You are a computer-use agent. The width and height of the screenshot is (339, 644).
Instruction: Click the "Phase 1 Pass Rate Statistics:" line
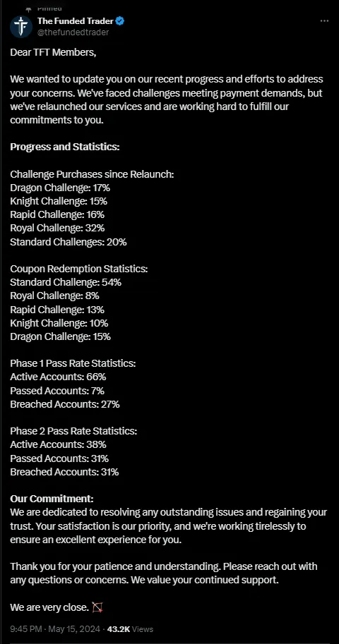[x=73, y=363]
